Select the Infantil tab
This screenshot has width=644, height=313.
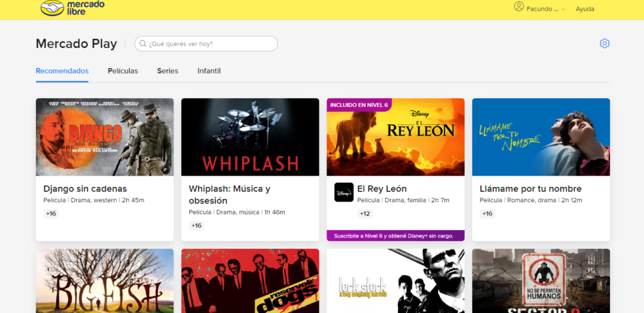click(x=209, y=71)
